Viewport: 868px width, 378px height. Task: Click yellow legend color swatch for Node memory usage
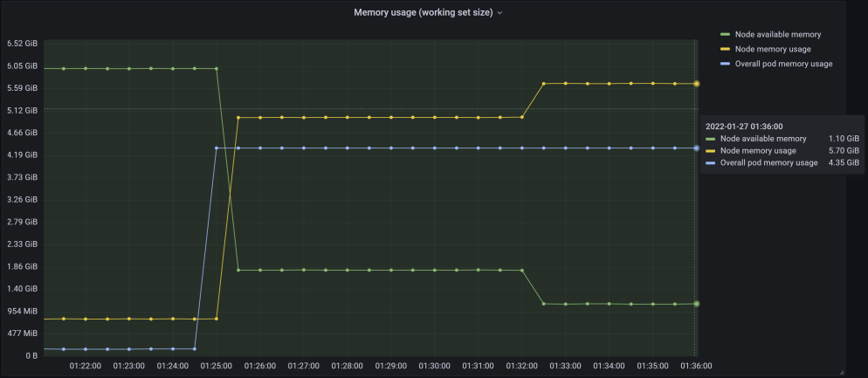(725, 49)
